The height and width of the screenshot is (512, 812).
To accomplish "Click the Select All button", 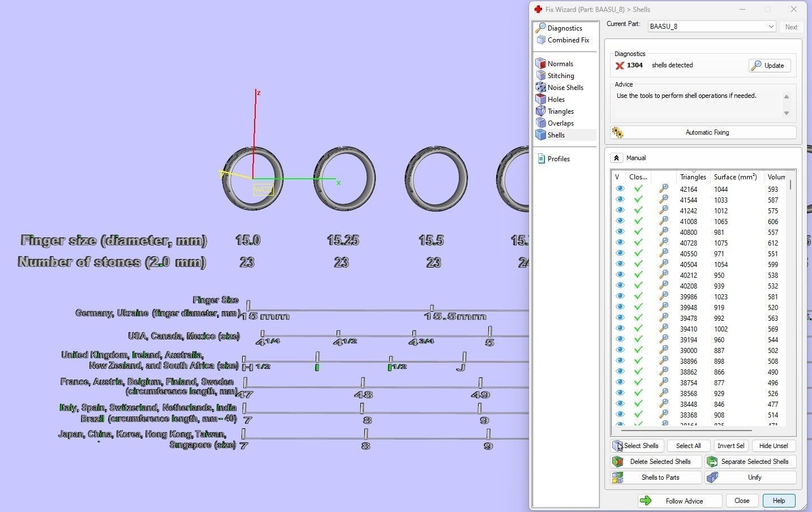I will coord(688,446).
